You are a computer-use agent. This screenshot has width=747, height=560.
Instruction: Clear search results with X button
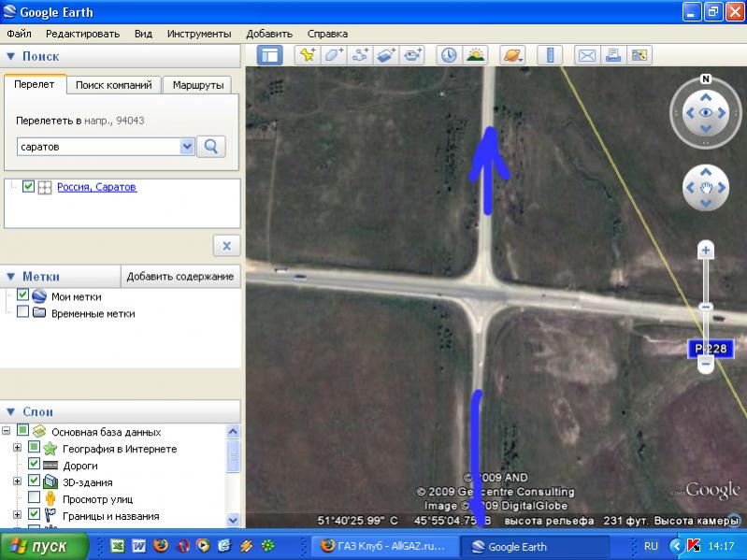tap(227, 246)
